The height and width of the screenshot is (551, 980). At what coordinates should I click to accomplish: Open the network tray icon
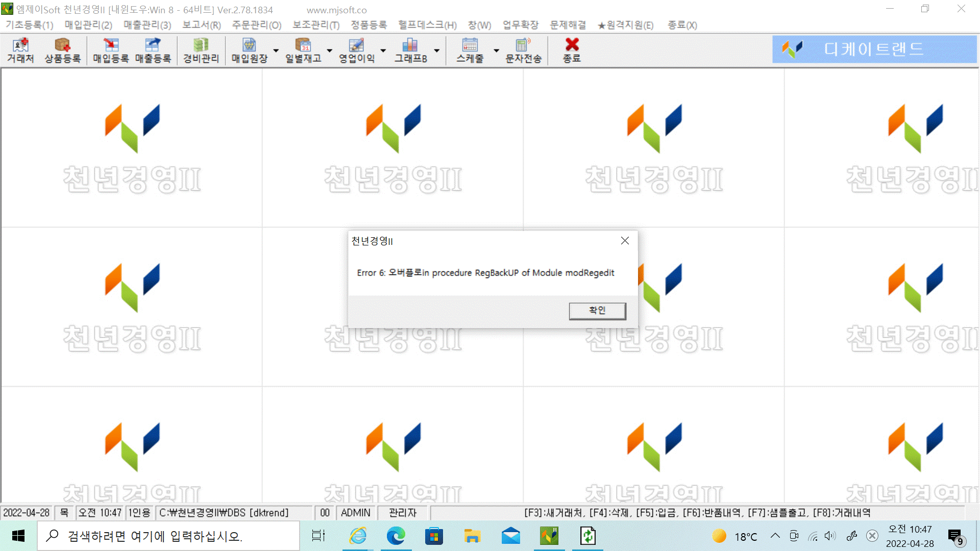(813, 536)
